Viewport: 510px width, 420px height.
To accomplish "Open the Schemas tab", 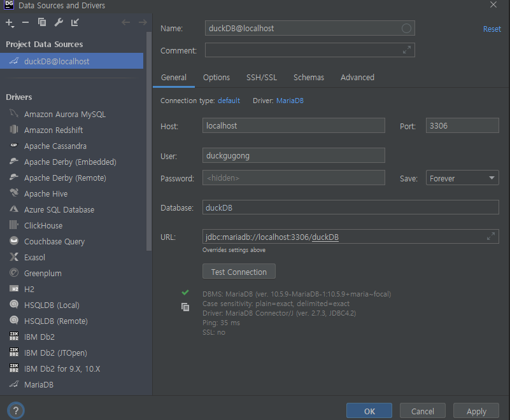I will pyautogui.click(x=309, y=78).
